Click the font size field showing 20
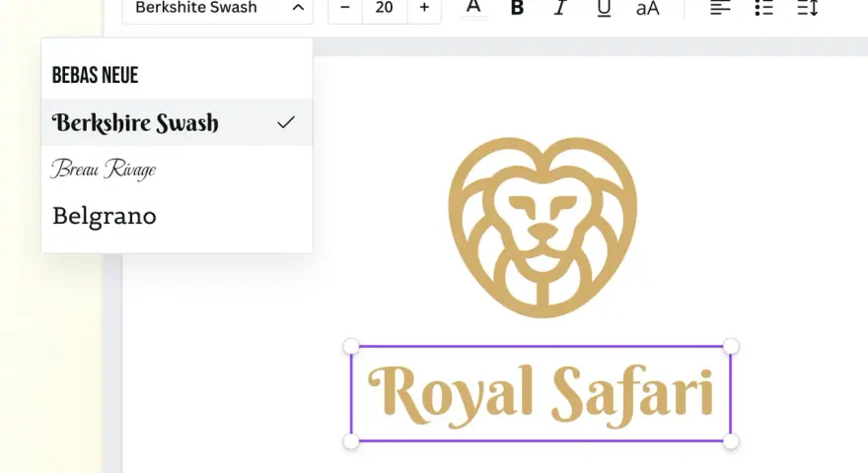Screen dimensions: 868x473 click(x=385, y=8)
